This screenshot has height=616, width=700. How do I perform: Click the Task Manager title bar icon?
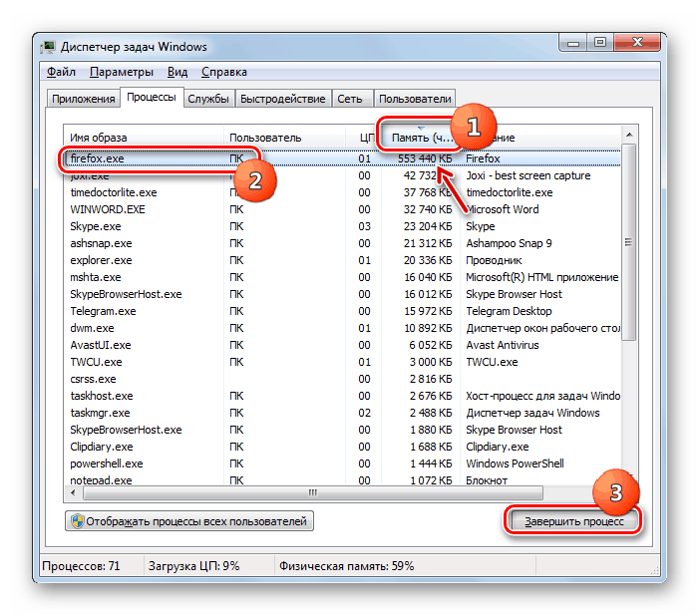[x=48, y=47]
